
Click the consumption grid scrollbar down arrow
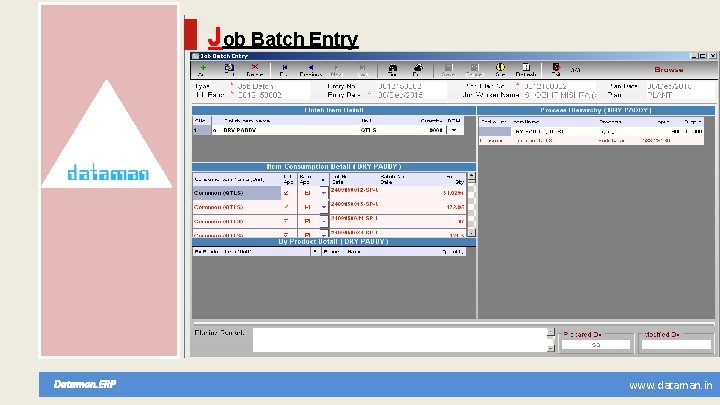point(472,233)
